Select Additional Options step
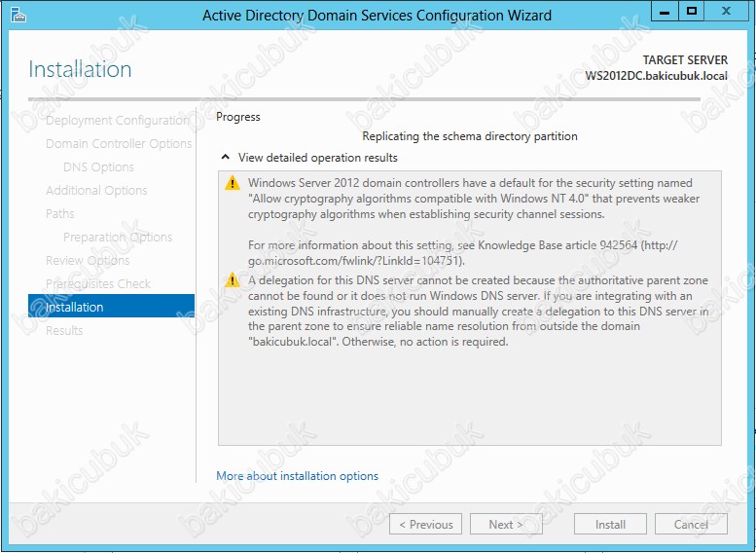 click(x=96, y=190)
